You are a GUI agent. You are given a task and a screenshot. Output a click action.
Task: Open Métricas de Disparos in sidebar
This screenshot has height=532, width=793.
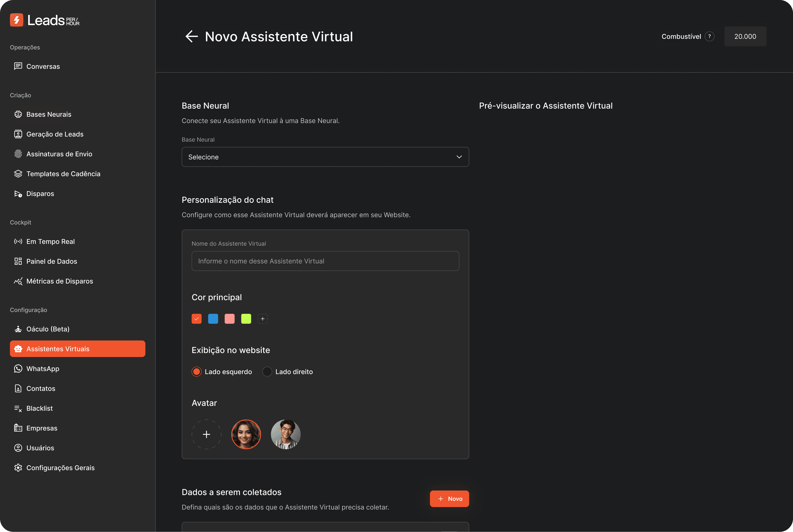click(x=60, y=281)
